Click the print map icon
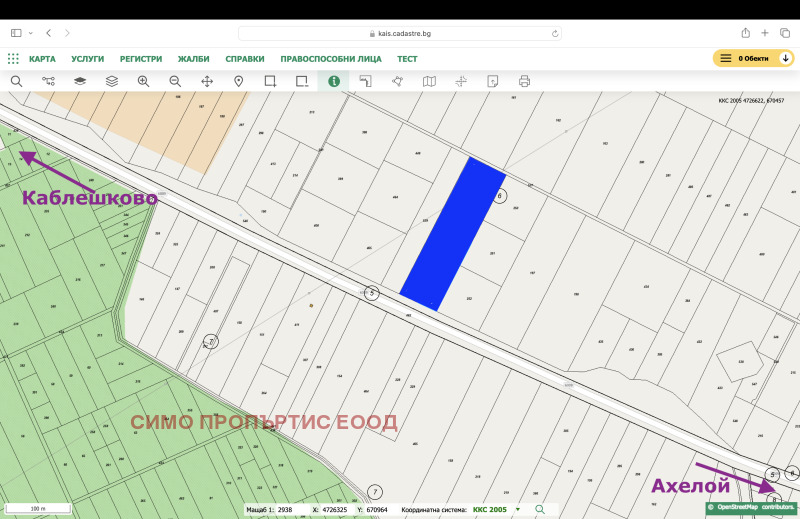Screen dimensions: 800x519 point(524,81)
